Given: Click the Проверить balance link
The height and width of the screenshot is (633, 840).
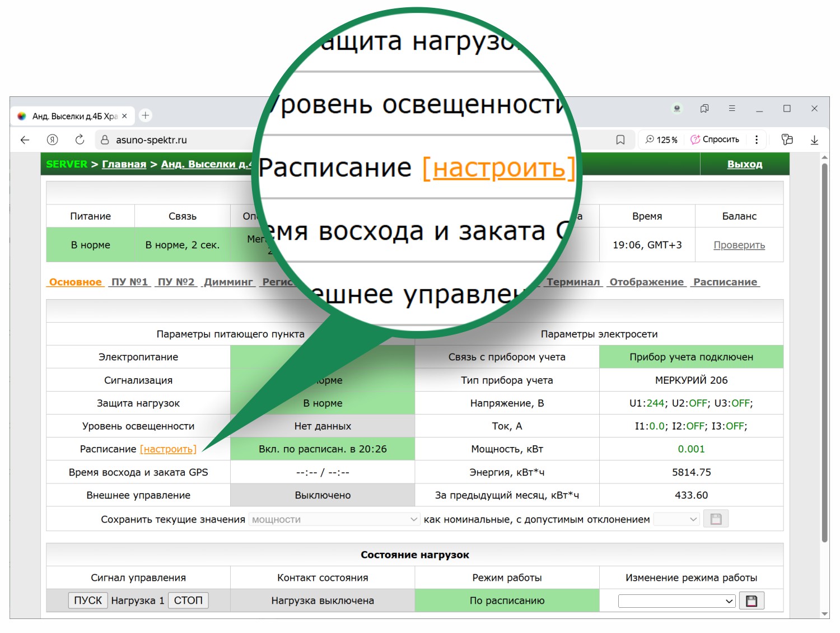Looking at the screenshot, I should [739, 245].
